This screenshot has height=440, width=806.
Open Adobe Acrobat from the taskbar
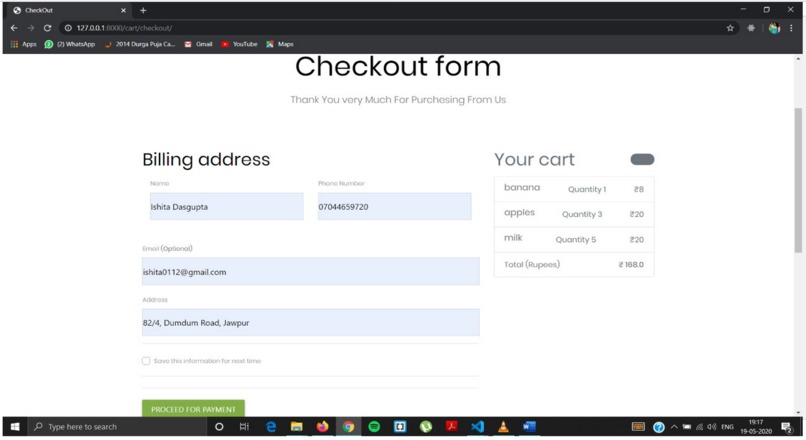click(451, 427)
